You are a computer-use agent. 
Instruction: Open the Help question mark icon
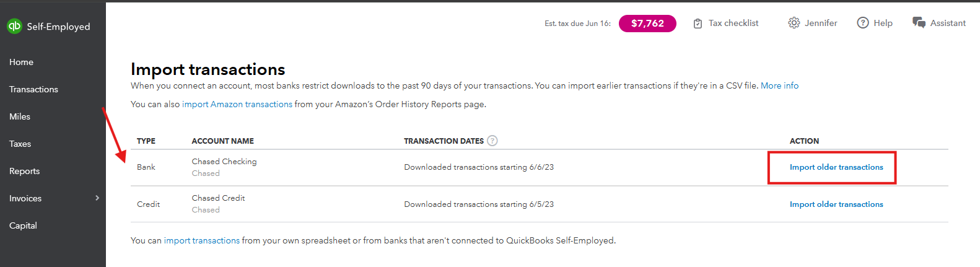coord(862,23)
